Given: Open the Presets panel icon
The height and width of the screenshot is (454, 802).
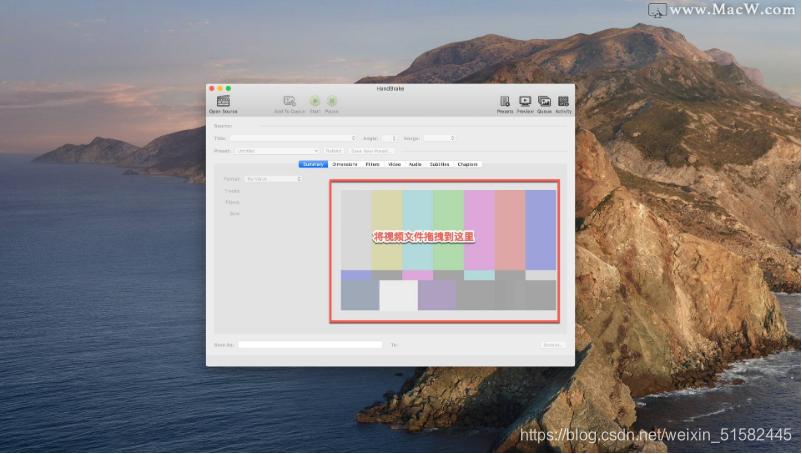Looking at the screenshot, I should point(505,102).
